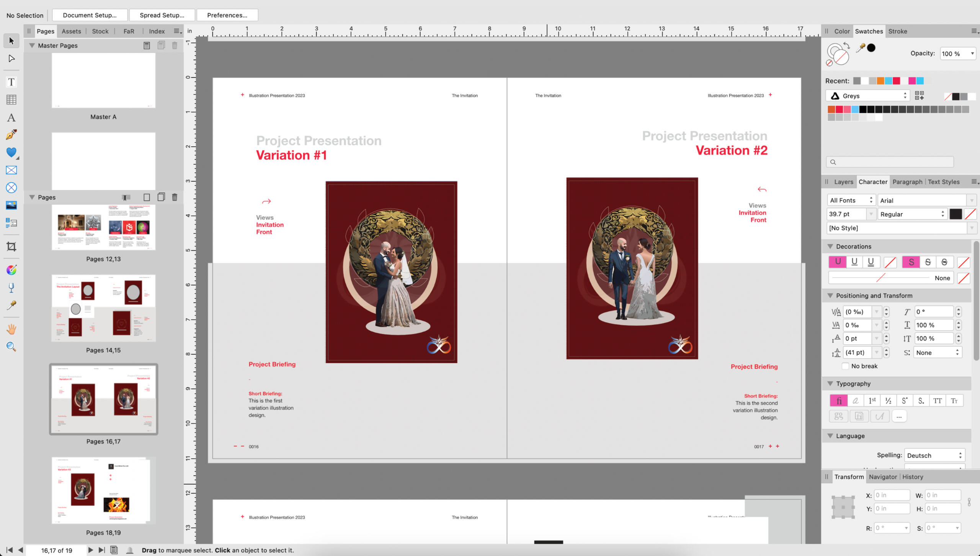Select the Pen tool
This screenshot has height=556, width=980.
pyautogui.click(x=11, y=135)
